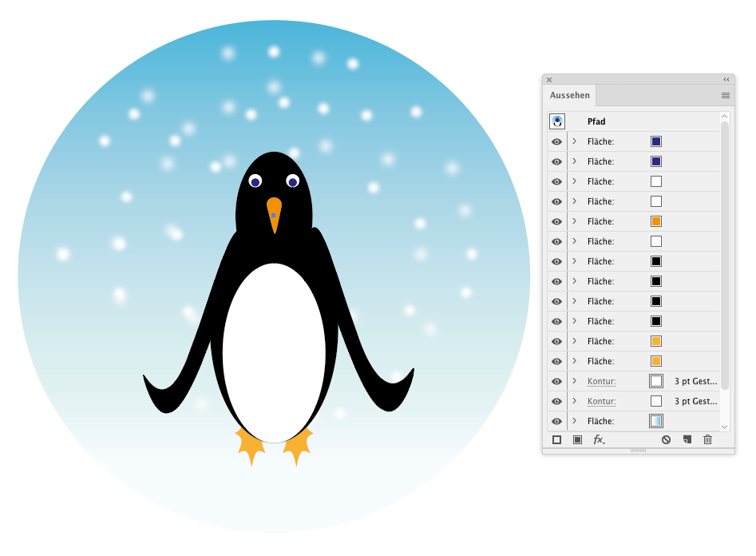This screenshot has height=556, width=756.
Task: Click the penguin's left eye on canvas
Action: tap(255, 181)
